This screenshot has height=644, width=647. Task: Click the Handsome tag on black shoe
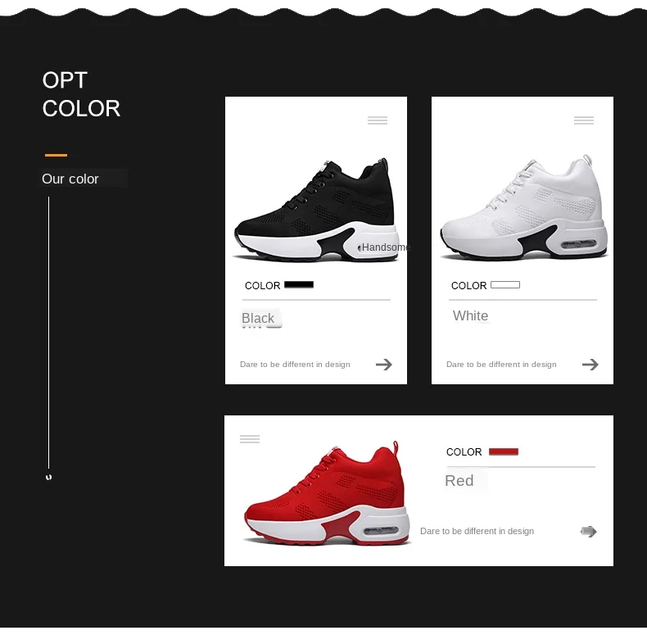point(383,247)
